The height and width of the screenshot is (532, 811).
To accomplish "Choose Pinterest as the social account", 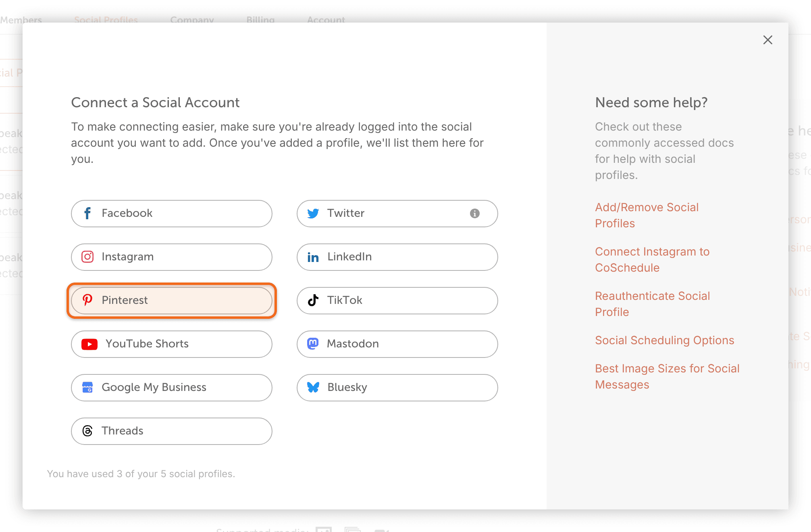I will 172,301.
